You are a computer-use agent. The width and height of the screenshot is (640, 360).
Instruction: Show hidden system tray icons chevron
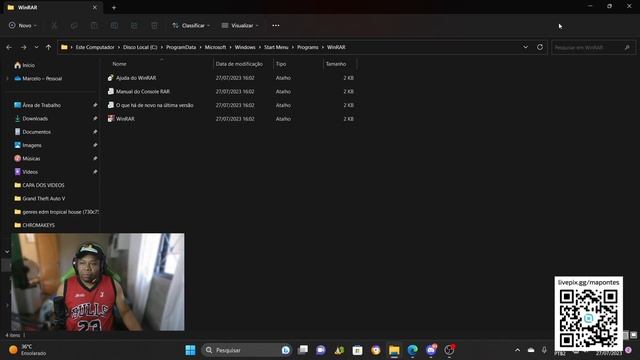pyautogui.click(x=518, y=350)
